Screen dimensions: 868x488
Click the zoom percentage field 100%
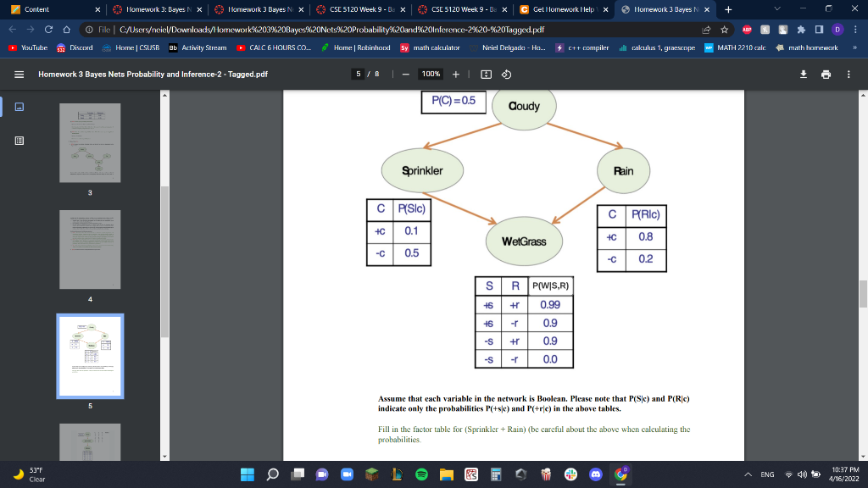pos(431,75)
